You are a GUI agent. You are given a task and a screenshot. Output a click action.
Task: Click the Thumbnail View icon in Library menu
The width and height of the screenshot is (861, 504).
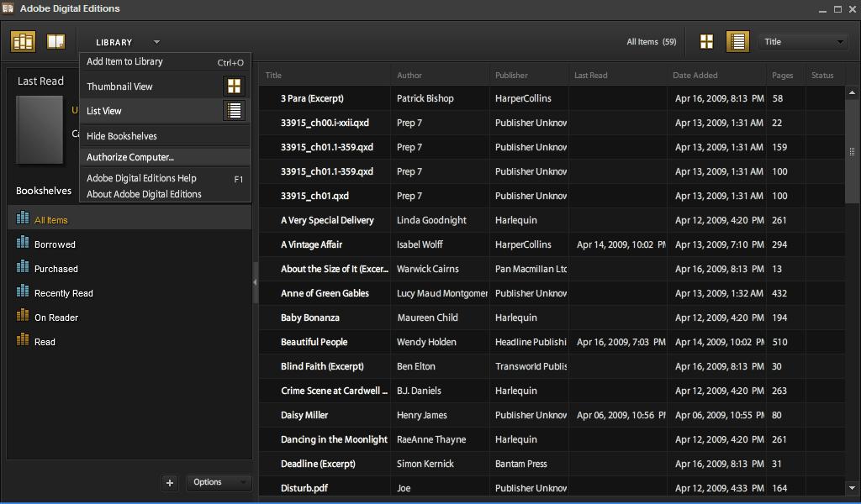coord(234,87)
